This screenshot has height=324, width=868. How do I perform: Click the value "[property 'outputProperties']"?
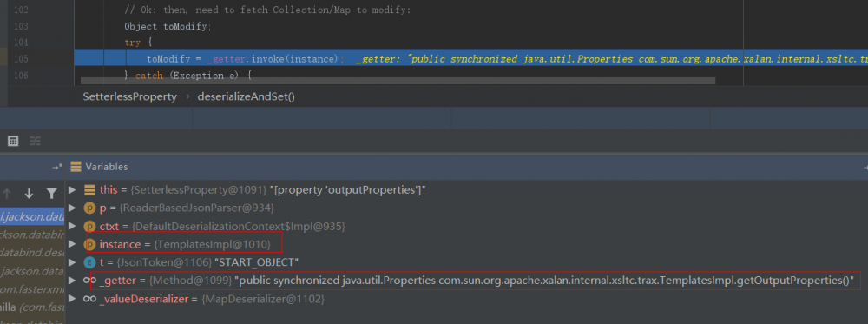(x=347, y=190)
